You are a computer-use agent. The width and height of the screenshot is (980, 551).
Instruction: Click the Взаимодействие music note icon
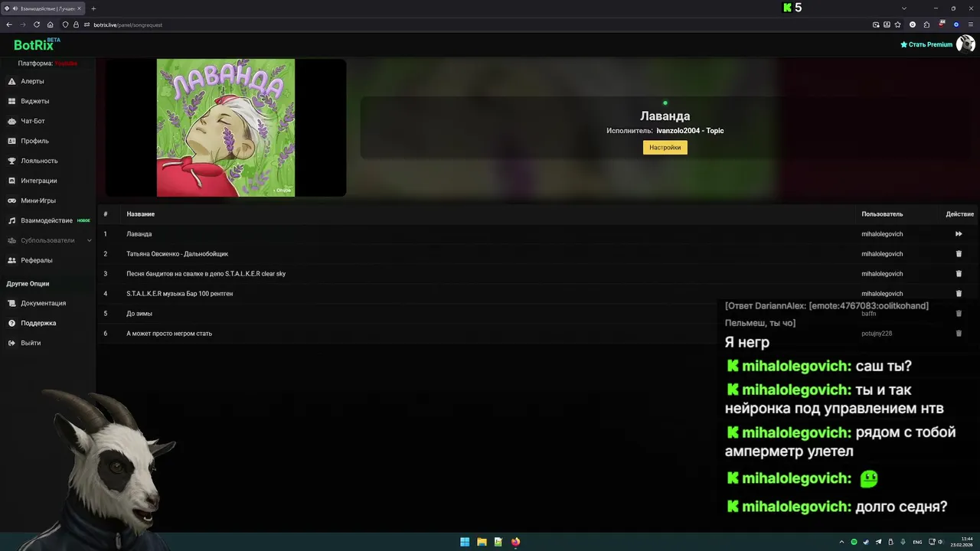click(12, 220)
